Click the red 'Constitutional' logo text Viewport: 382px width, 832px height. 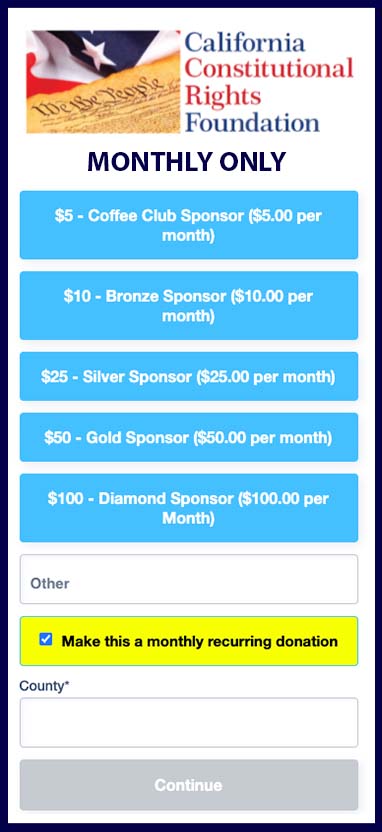point(270,68)
